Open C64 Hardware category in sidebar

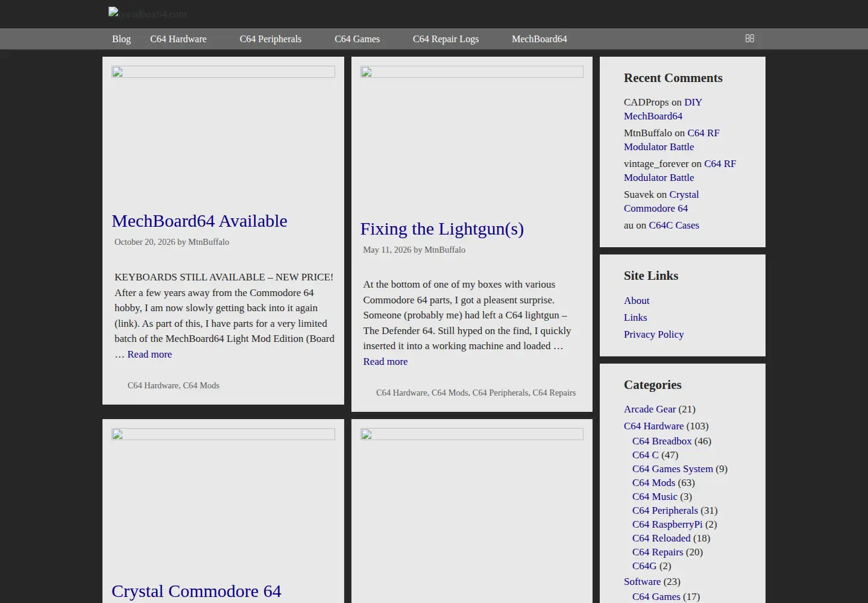653,426
